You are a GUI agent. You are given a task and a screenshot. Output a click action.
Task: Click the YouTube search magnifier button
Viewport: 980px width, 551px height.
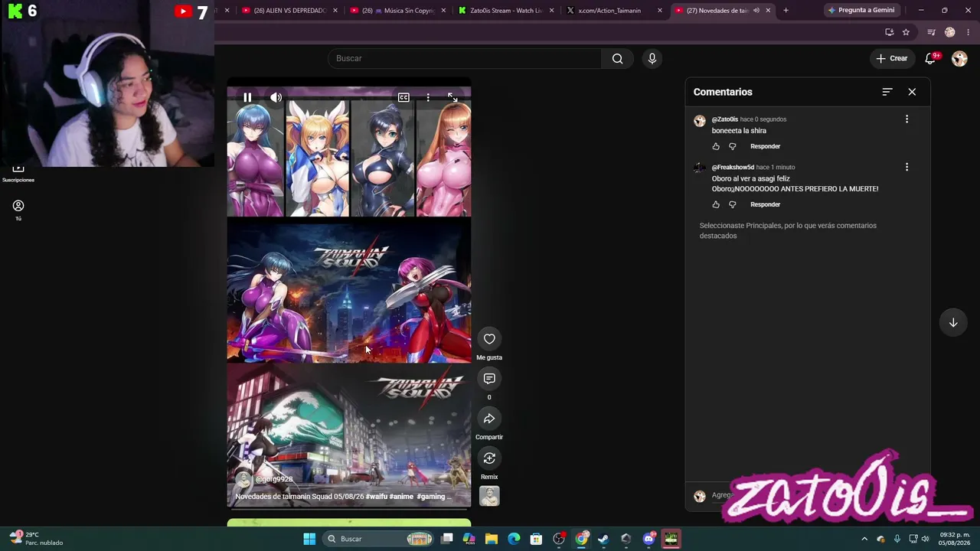pos(618,58)
